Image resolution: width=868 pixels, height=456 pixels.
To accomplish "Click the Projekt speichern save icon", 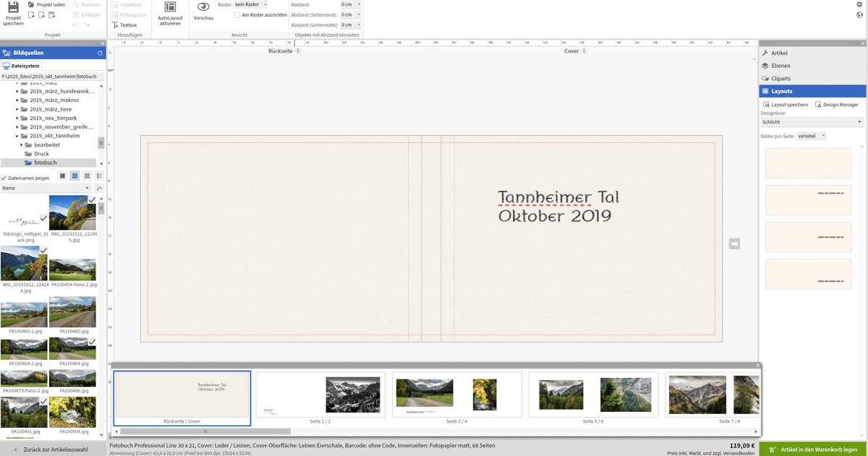I will [13, 9].
